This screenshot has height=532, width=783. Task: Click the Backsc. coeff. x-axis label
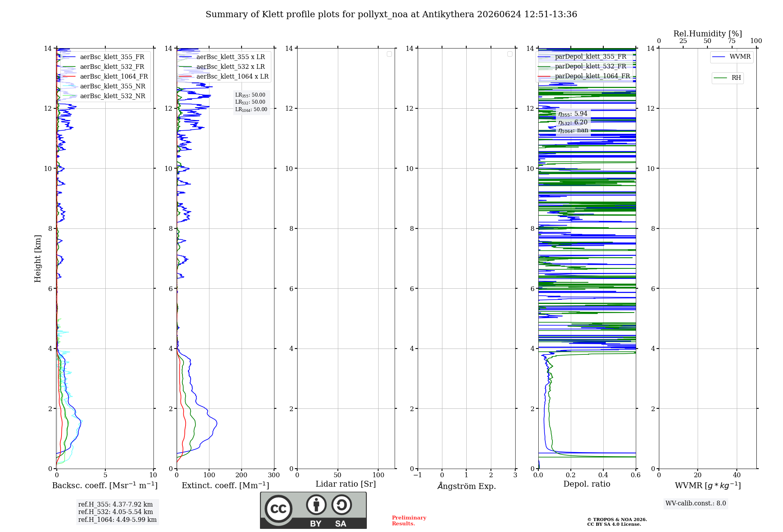click(x=105, y=485)
